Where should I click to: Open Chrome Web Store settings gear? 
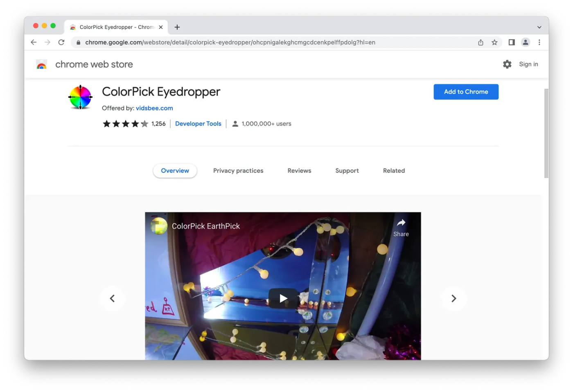507,64
